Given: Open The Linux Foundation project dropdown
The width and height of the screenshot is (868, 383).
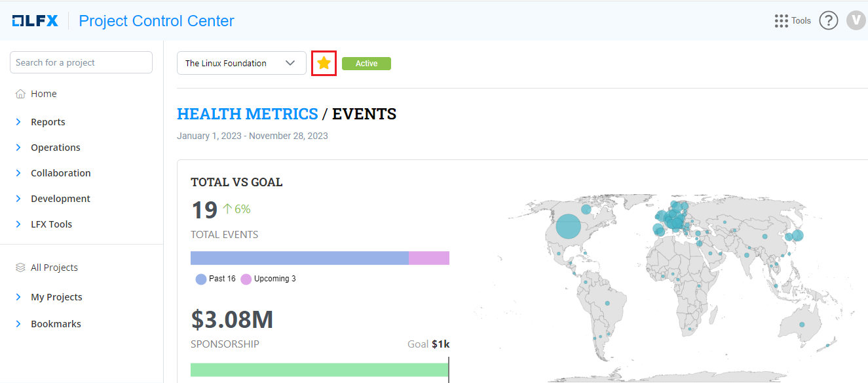Looking at the screenshot, I should [x=241, y=63].
